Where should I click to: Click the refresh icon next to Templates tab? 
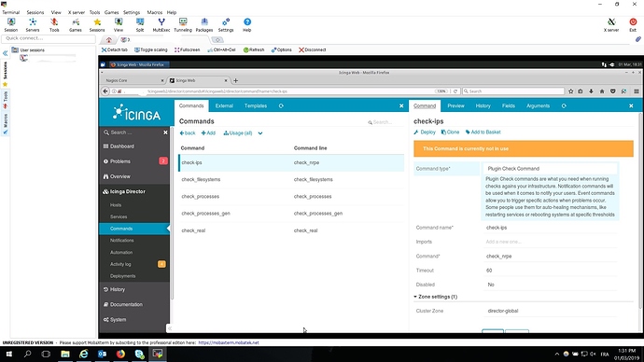[x=281, y=105]
